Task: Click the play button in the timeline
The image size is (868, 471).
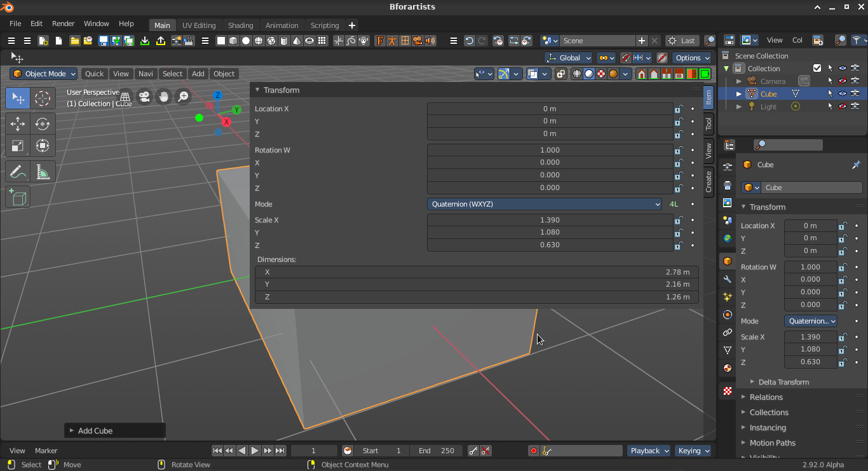Action: coord(255,451)
